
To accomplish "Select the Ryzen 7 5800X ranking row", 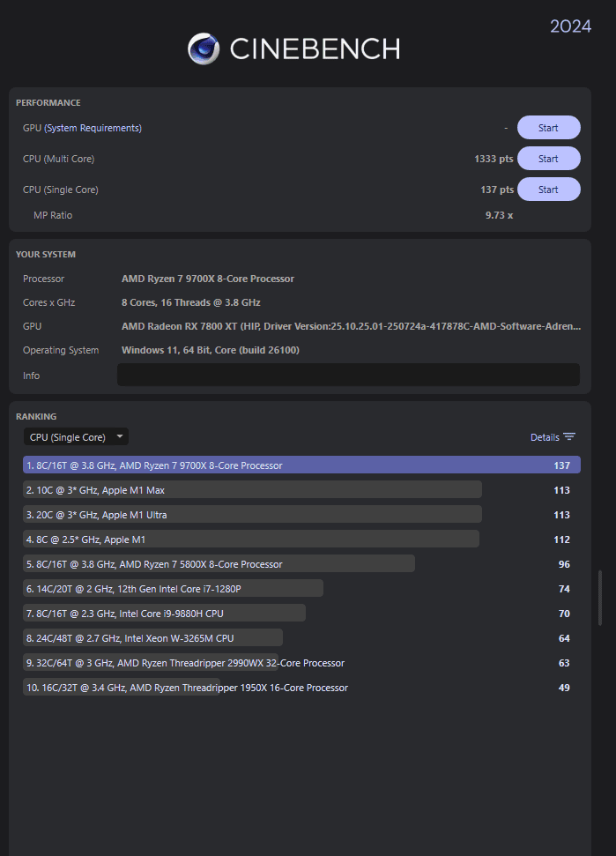I will click(x=301, y=564).
